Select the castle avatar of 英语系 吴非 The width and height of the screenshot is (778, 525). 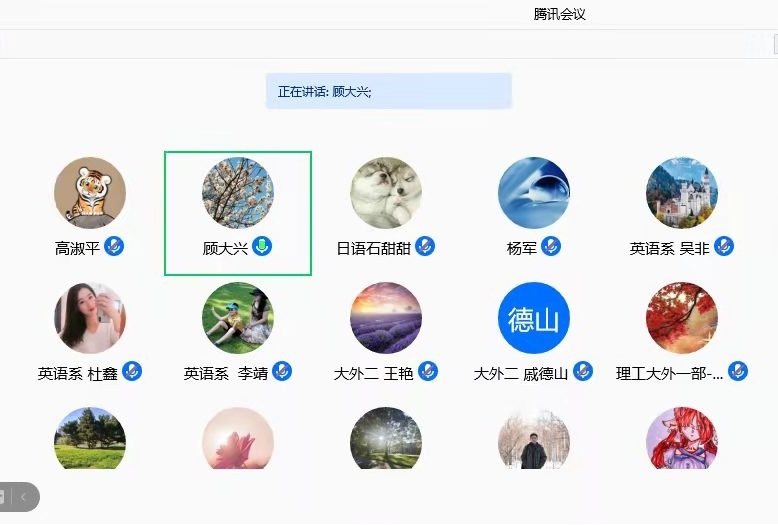(682, 193)
